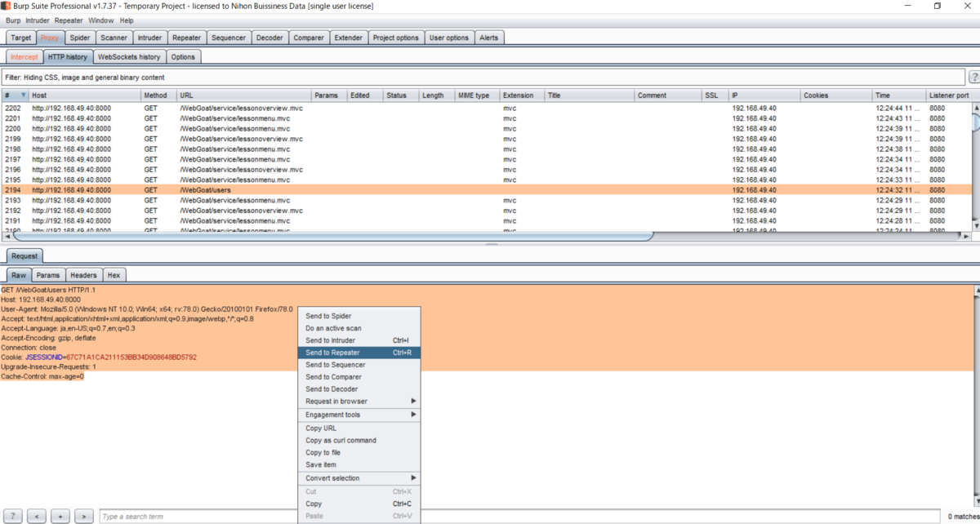The width and height of the screenshot is (980, 524).
Task: Switch to the Decoder tab
Action: pyautogui.click(x=269, y=38)
